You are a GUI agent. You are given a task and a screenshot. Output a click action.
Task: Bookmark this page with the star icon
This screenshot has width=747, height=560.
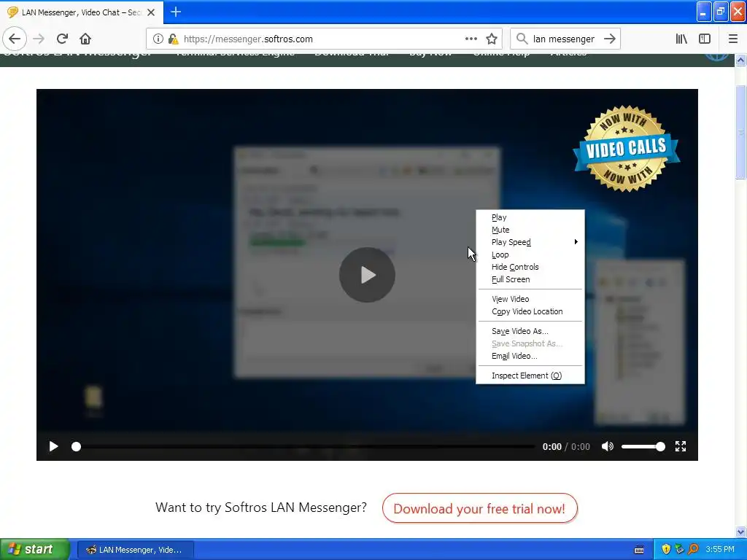492,39
